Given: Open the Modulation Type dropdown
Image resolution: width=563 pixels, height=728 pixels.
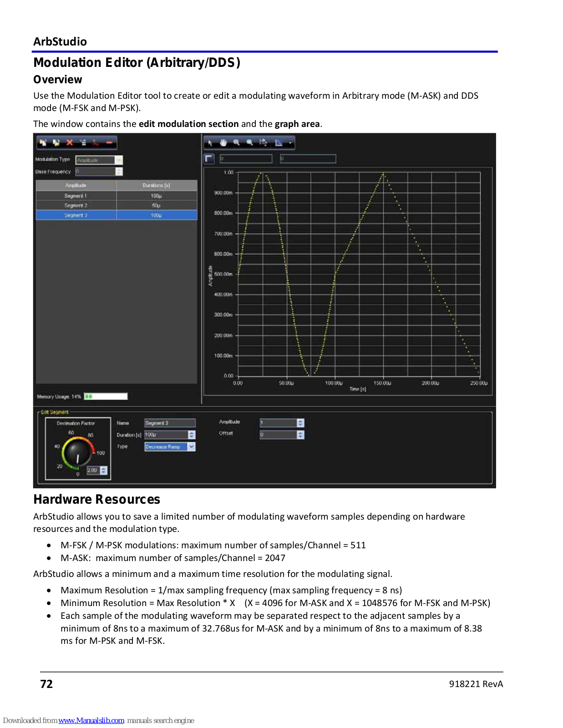Looking at the screenshot, I should (x=119, y=160).
